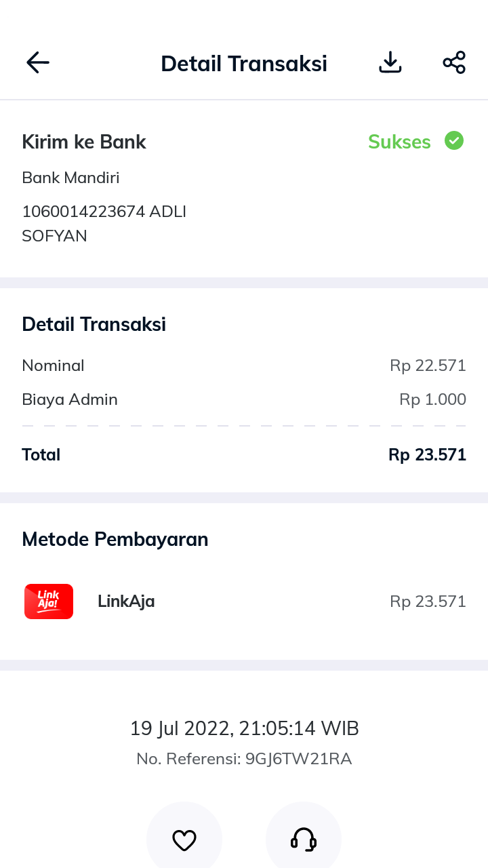Download the transaction receipt
This screenshot has width=488, height=868.
(390, 63)
